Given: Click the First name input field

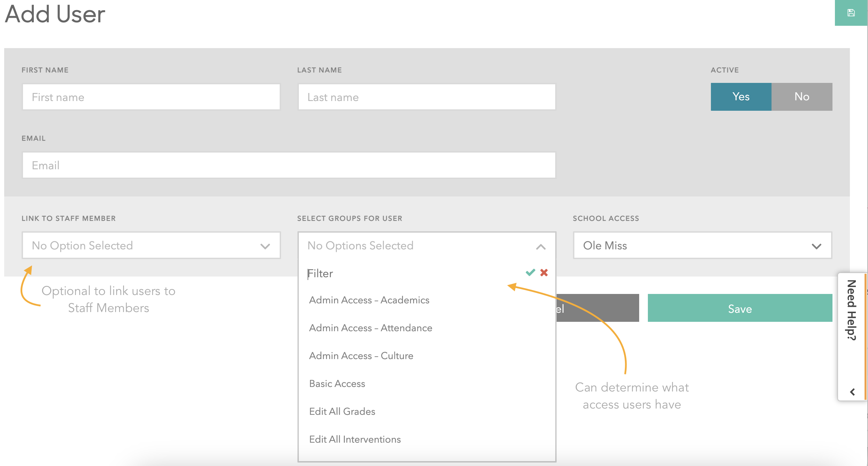Looking at the screenshot, I should pyautogui.click(x=151, y=97).
